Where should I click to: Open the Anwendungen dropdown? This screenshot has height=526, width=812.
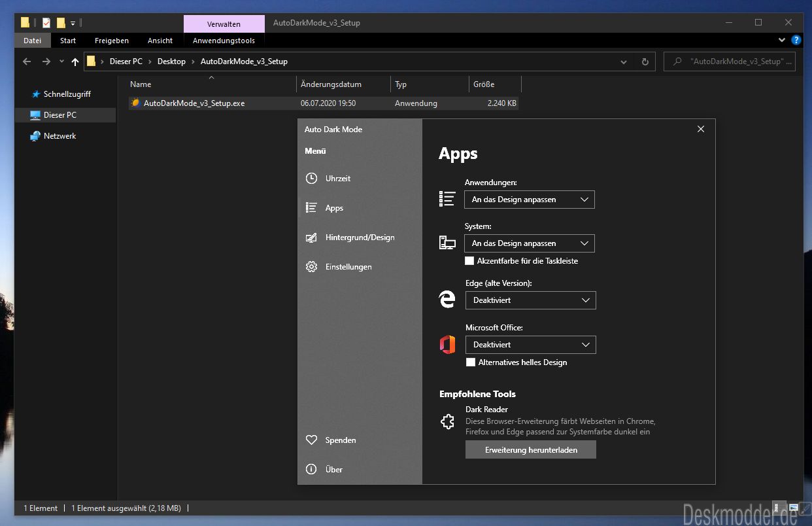tap(530, 200)
